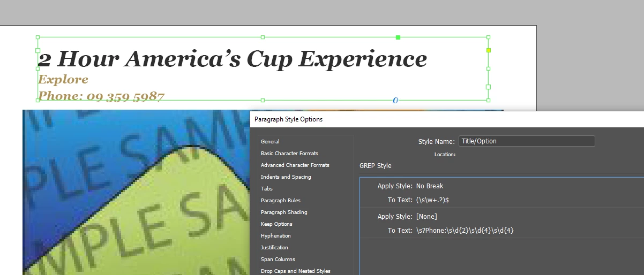Open the Hyphenation section
Viewport: 644px width, 275px height.
276,236
